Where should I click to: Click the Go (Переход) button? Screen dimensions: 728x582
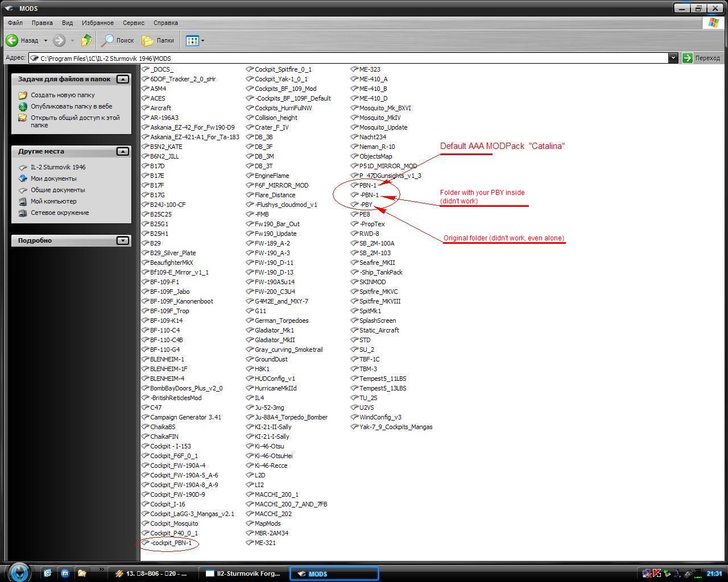(701, 58)
